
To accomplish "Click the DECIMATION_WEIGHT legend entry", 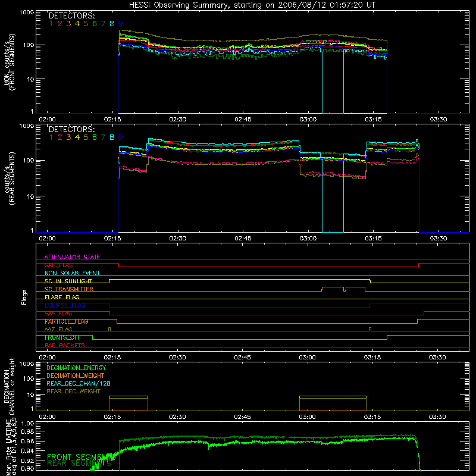I will tap(76, 376).
